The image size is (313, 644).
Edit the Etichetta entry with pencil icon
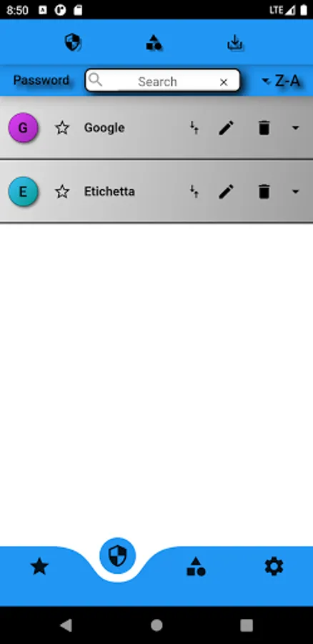click(226, 191)
